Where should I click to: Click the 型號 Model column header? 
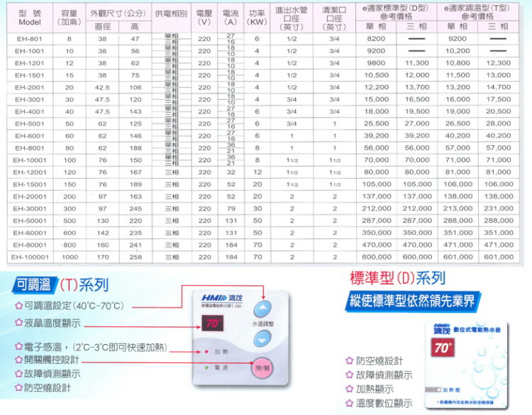point(30,18)
